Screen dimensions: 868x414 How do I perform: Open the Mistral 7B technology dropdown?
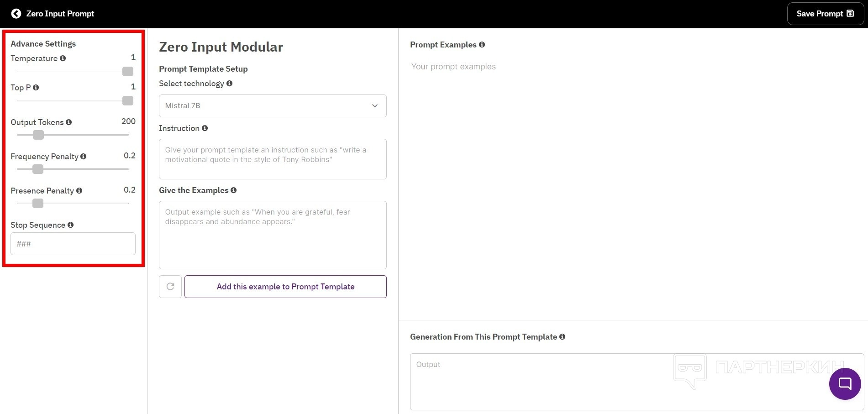click(x=273, y=106)
